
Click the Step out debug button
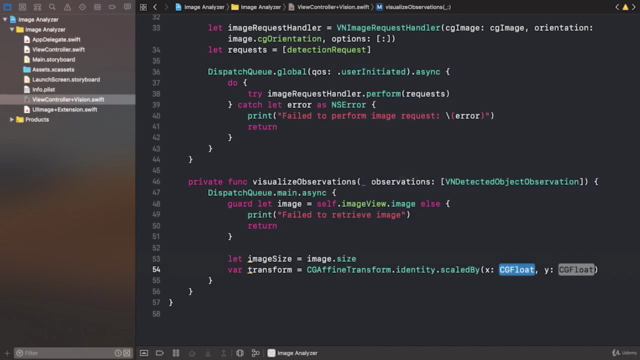point(224,353)
